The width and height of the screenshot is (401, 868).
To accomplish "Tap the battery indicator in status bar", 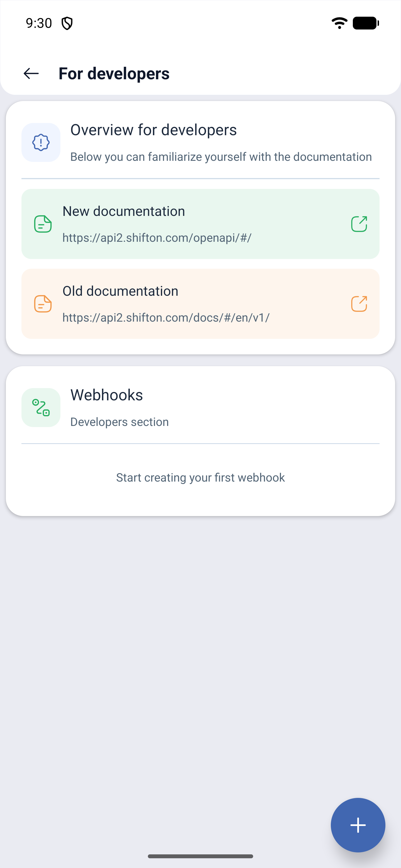I will pyautogui.click(x=366, y=23).
